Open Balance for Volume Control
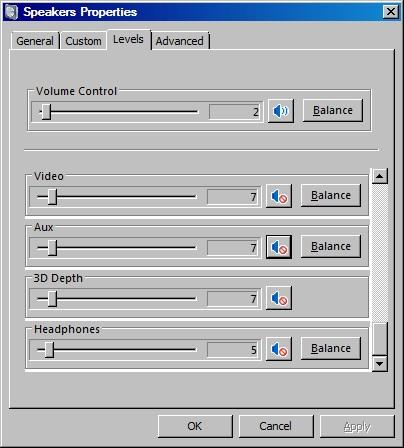The width and height of the screenshot is (404, 448). 333,110
